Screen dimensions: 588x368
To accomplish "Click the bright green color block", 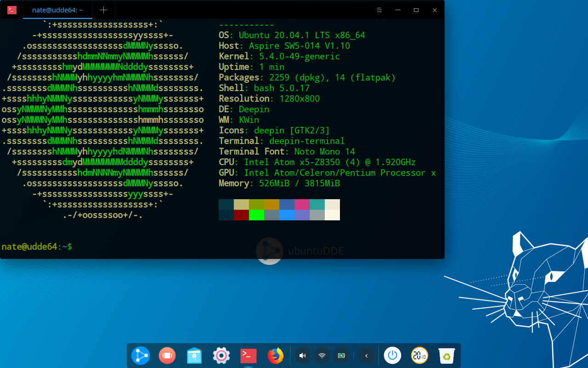I will pyautogui.click(x=256, y=215).
